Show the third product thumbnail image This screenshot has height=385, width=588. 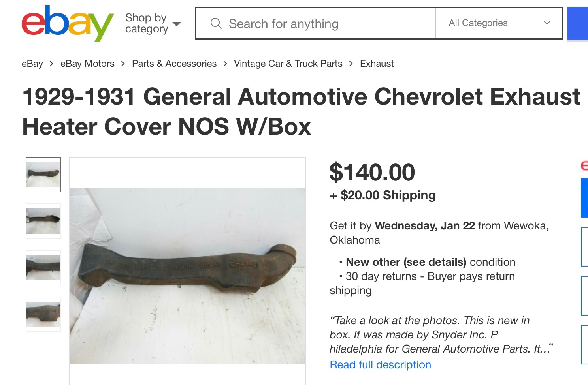(43, 268)
